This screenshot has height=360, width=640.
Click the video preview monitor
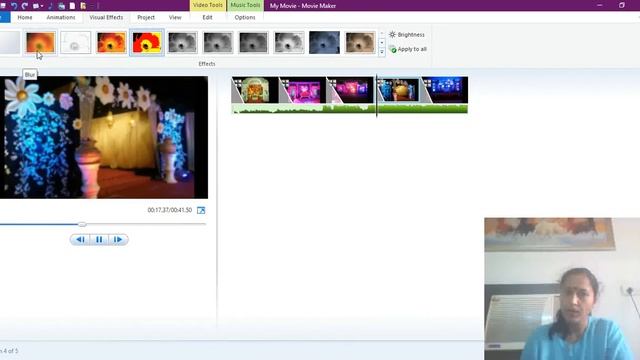pyautogui.click(x=104, y=138)
